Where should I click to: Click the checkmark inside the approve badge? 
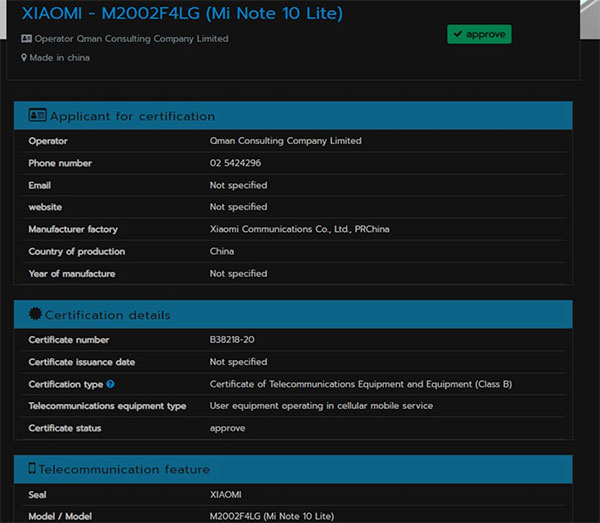click(458, 34)
